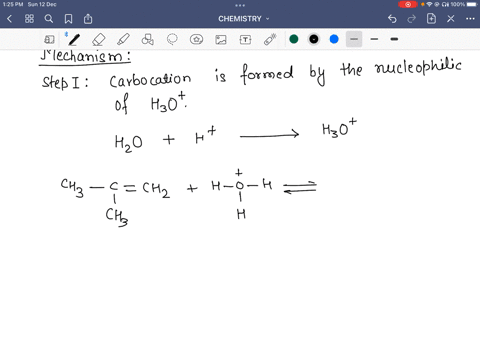The height and width of the screenshot is (360, 480).
Task: Select the Text box tool
Action: click(245, 39)
